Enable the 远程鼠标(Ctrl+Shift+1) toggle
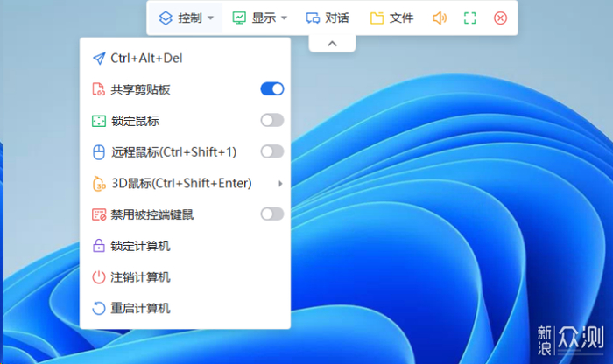This screenshot has width=613, height=364. tap(272, 151)
